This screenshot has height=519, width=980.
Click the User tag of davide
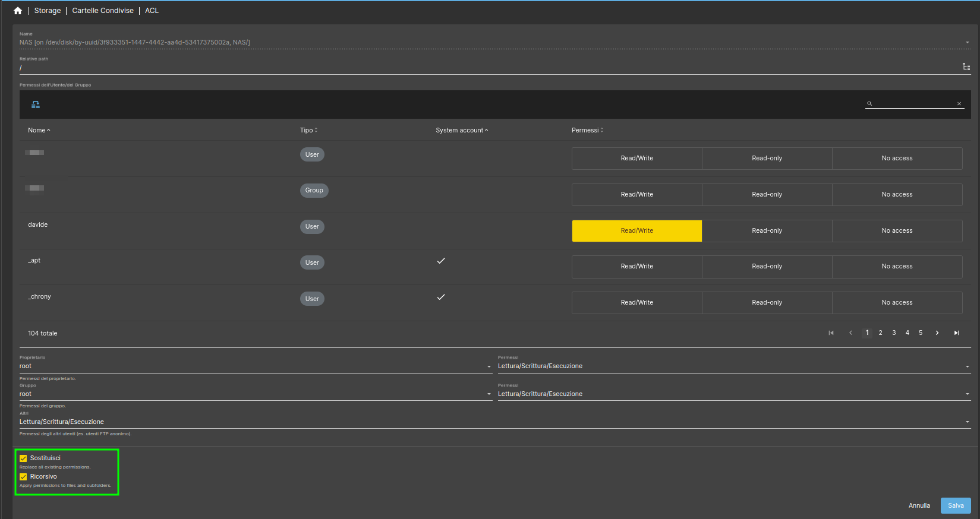(x=312, y=226)
